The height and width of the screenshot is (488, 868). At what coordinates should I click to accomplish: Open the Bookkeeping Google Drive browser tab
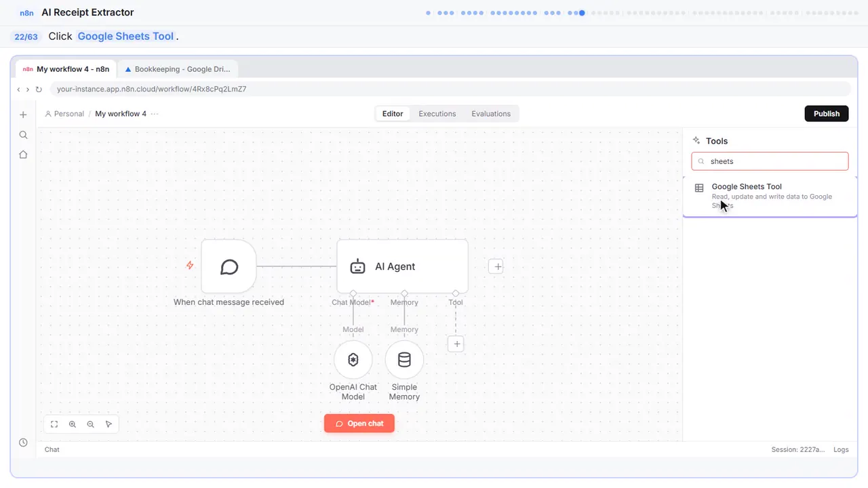coord(178,69)
